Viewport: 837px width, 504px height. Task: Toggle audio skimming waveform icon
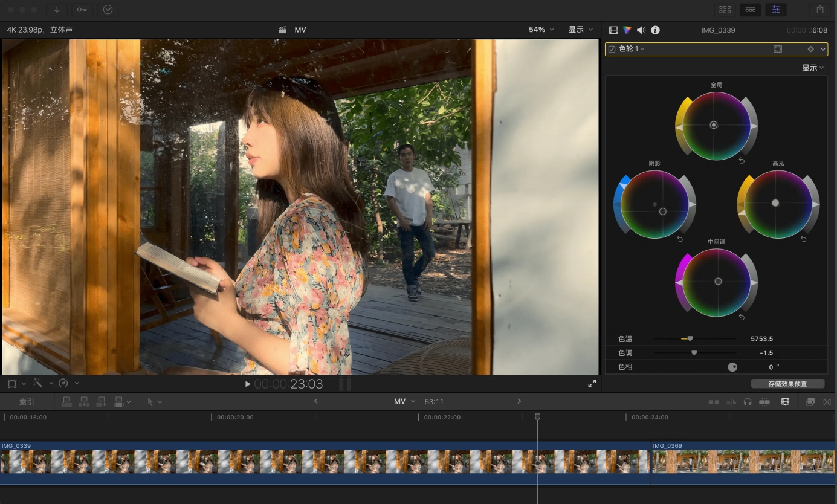click(x=731, y=402)
